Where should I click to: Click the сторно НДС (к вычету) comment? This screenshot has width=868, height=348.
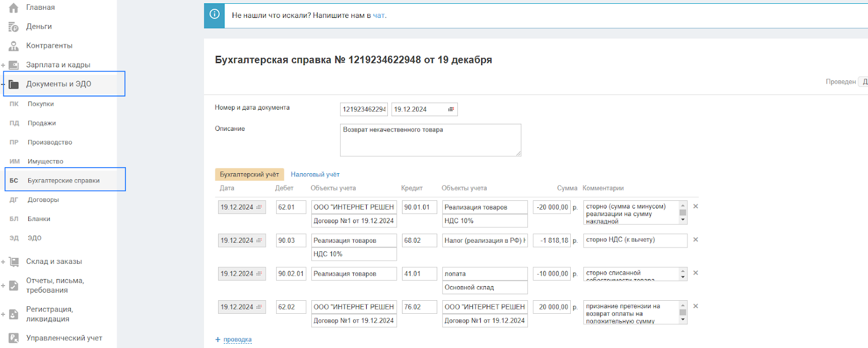(635, 240)
